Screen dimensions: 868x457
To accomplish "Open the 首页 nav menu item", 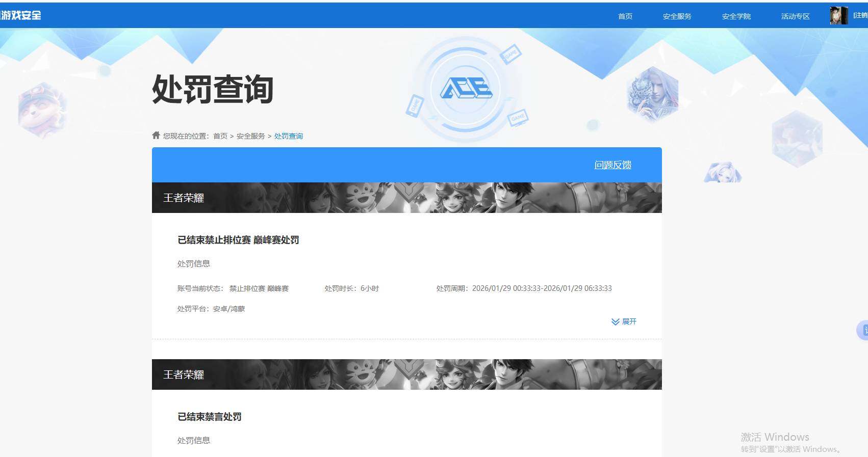I will pos(625,16).
